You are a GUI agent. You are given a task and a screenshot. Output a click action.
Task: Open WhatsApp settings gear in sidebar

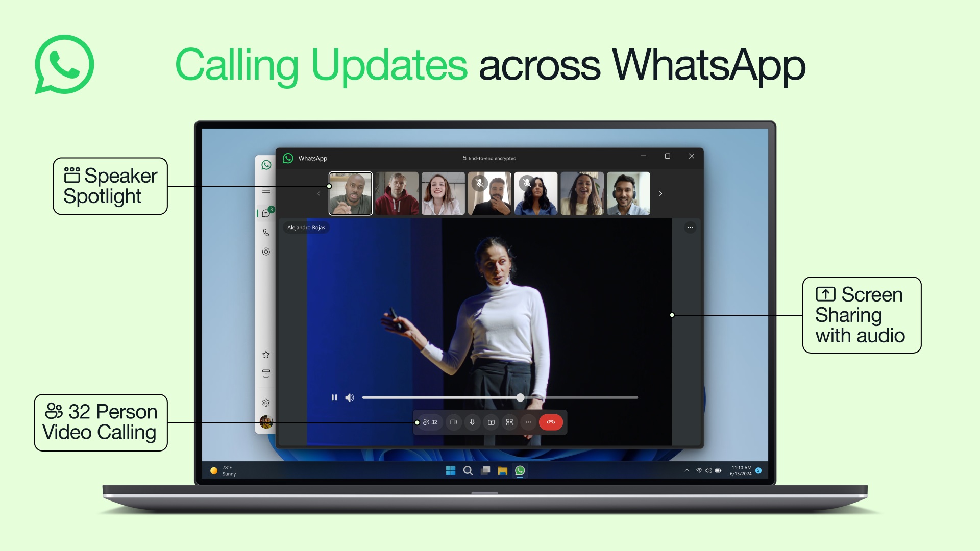tap(266, 402)
